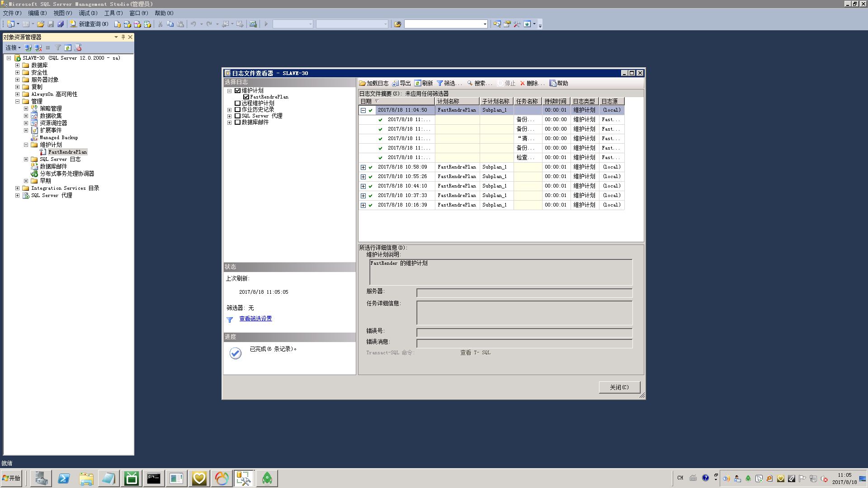Open PowerShell from the taskbar
868x488 pixels.
(x=64, y=478)
